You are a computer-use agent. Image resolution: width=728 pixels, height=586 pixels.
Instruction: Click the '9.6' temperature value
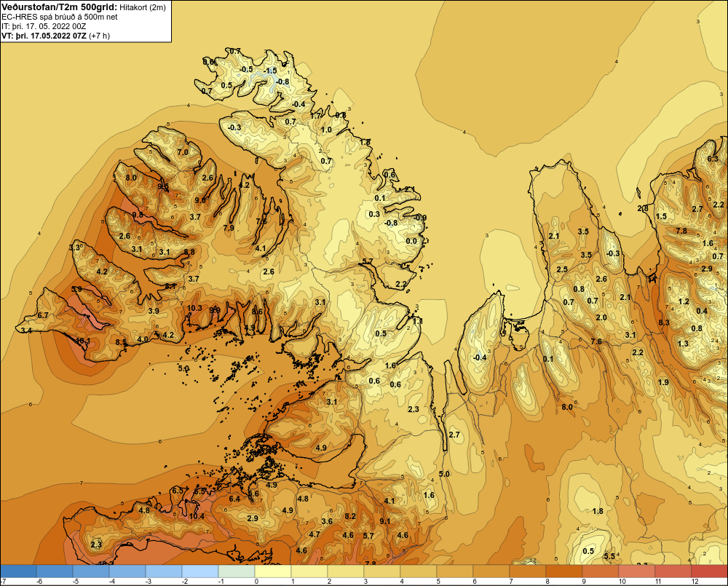200,200
